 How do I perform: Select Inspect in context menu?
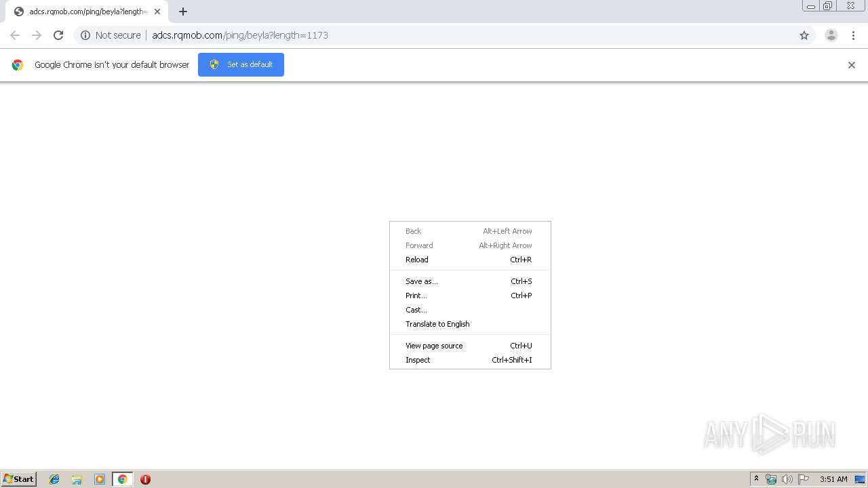[x=470, y=360]
